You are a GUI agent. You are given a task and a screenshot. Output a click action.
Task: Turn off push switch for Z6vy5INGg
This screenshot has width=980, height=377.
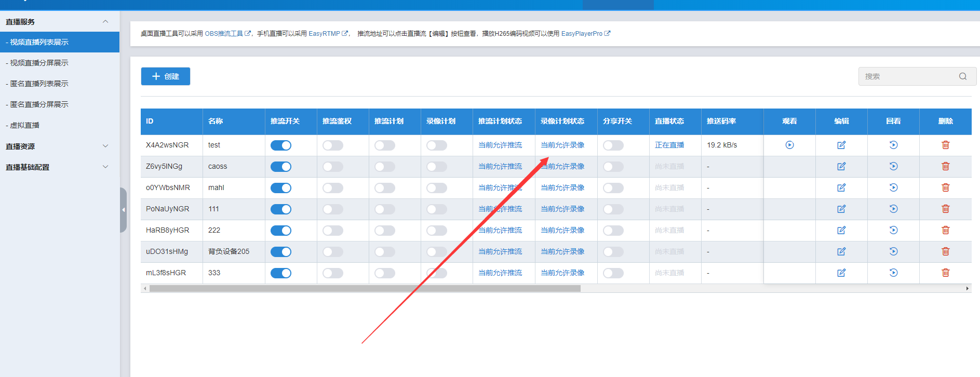(281, 167)
